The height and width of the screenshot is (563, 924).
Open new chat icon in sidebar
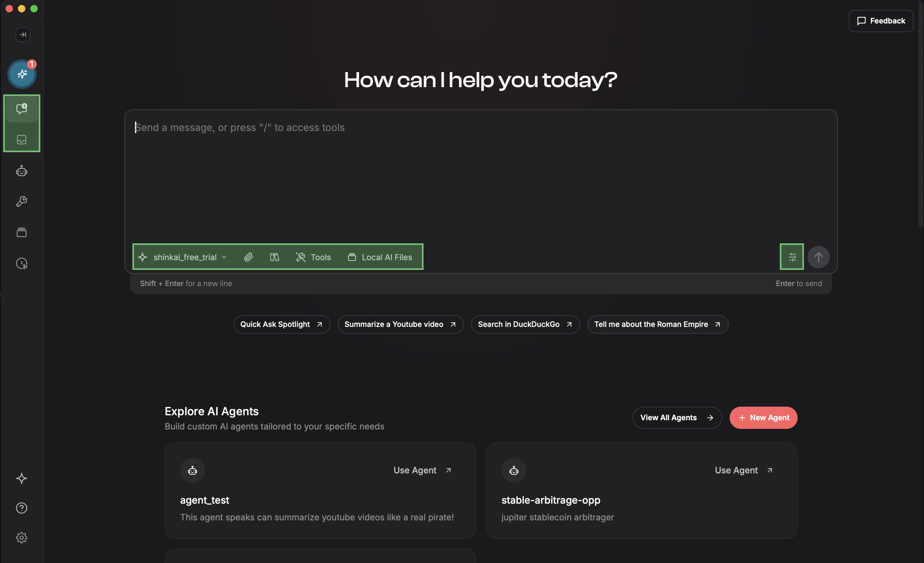(22, 109)
